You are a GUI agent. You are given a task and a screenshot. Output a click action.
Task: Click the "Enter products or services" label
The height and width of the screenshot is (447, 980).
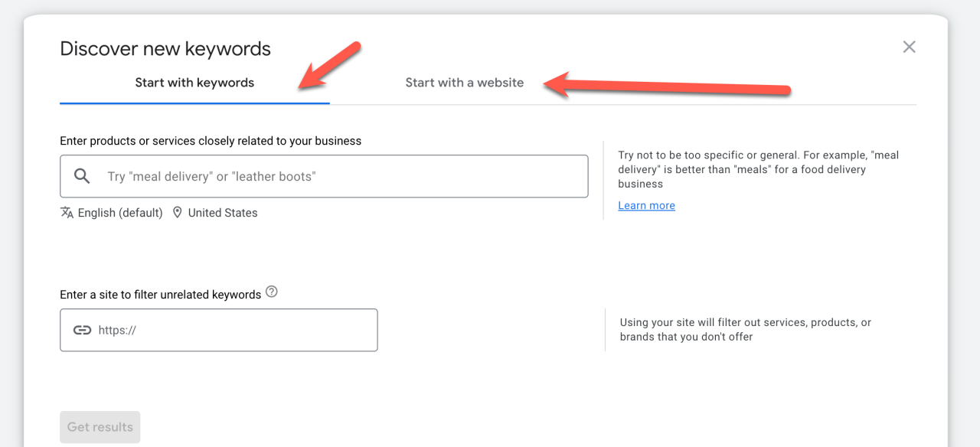click(x=211, y=141)
